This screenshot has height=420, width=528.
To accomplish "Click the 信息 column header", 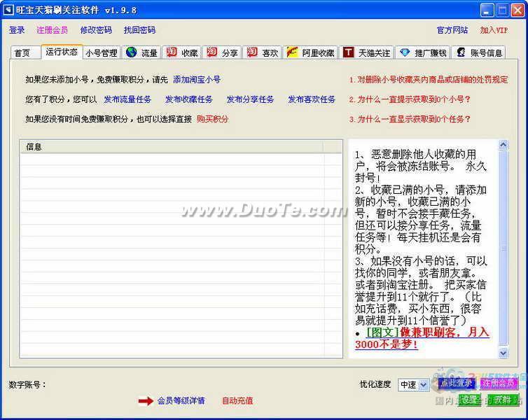I will coord(172,147).
